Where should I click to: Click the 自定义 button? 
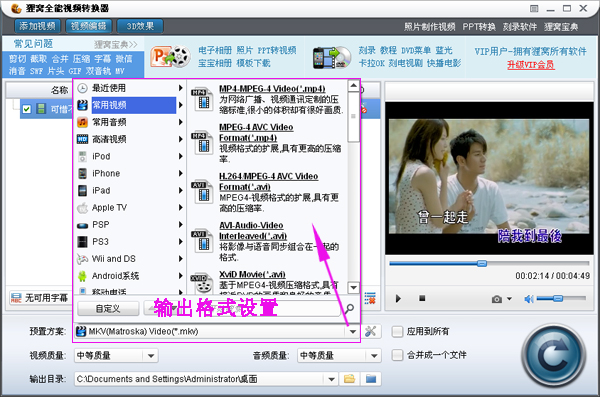108,309
